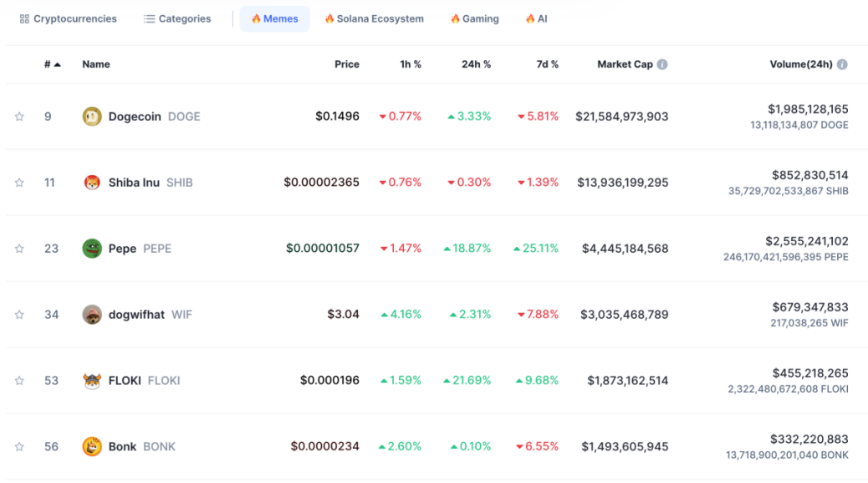
Task: Star dogwifhat for the watchlist
Action: point(19,314)
